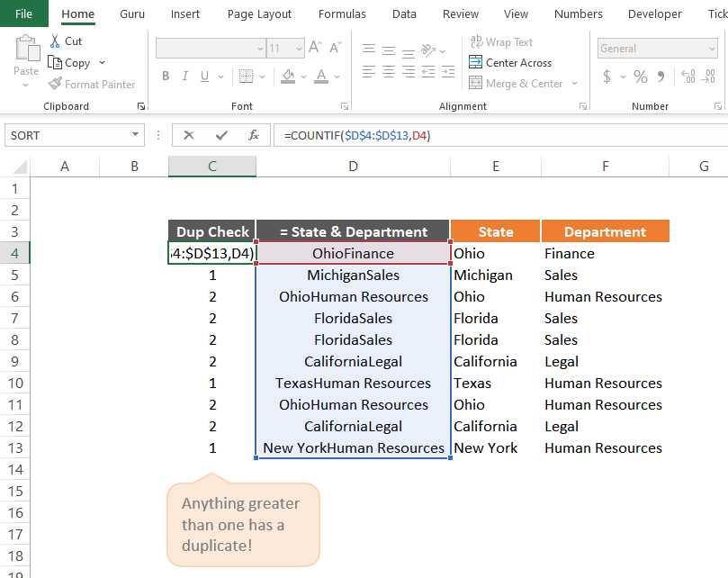Open the accounting format dropdown arrow
Image resolution: width=728 pixels, height=578 pixels.
pos(623,77)
